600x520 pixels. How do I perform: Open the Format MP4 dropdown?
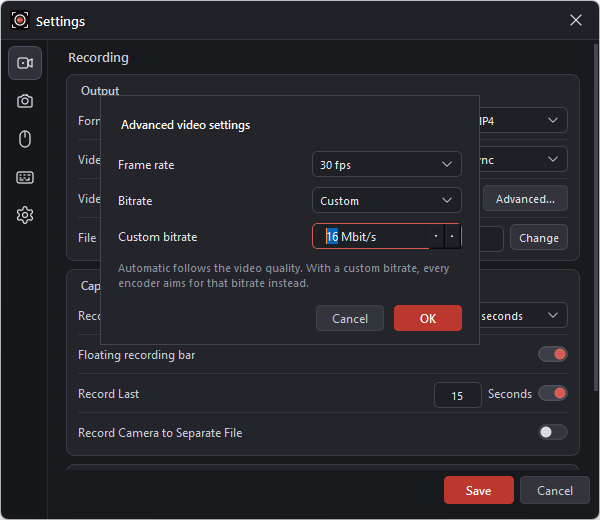(x=523, y=121)
